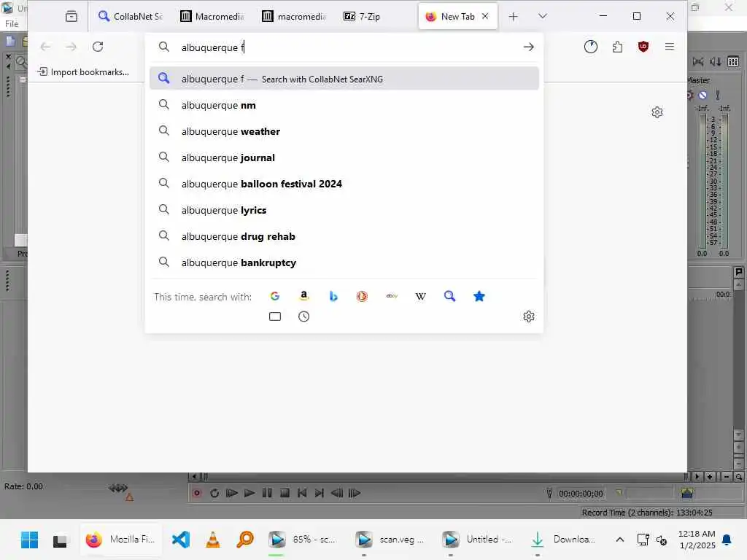747x560 pixels.
Task: Open scan.veg Vegas window from taskbar
Action: [x=391, y=540]
